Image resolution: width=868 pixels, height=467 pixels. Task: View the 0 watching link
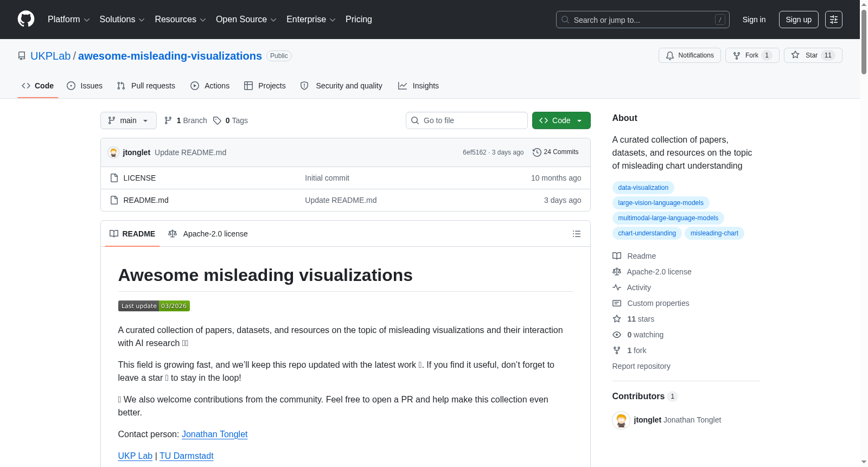638,335
